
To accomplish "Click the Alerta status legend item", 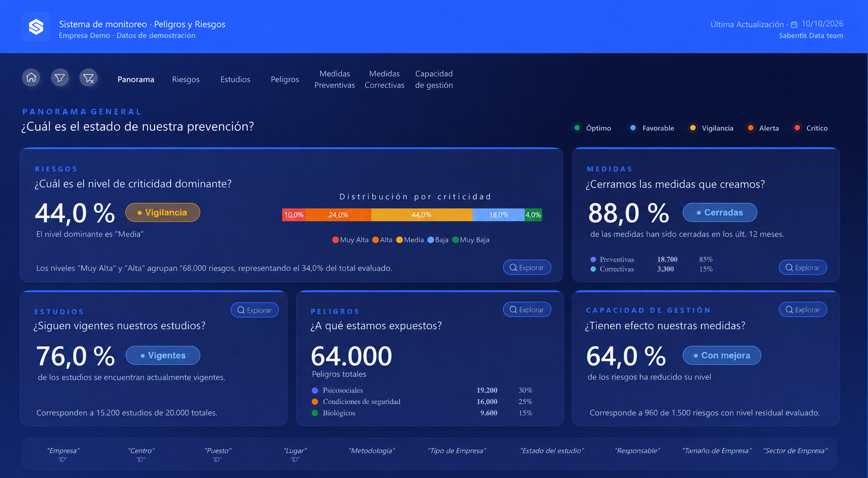I will point(763,128).
